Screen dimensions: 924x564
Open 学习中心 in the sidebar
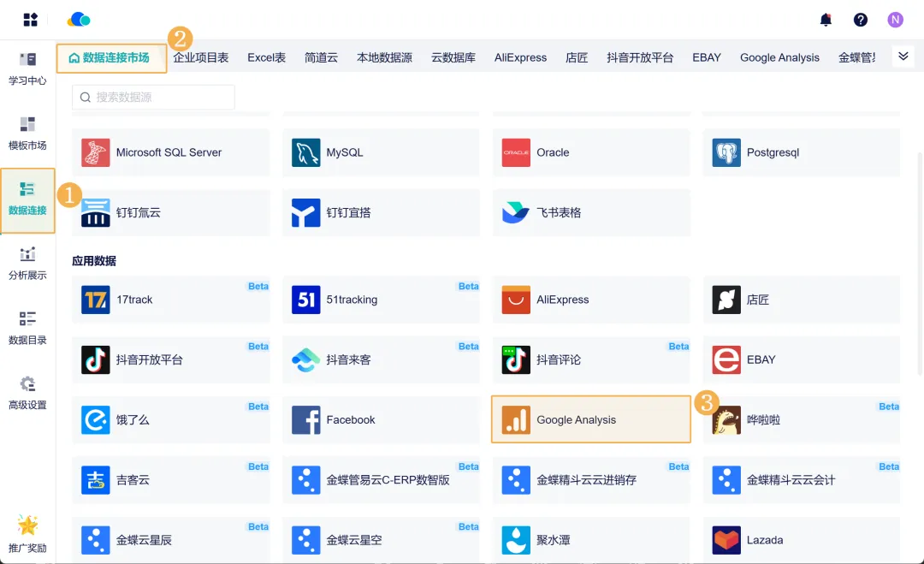point(27,68)
